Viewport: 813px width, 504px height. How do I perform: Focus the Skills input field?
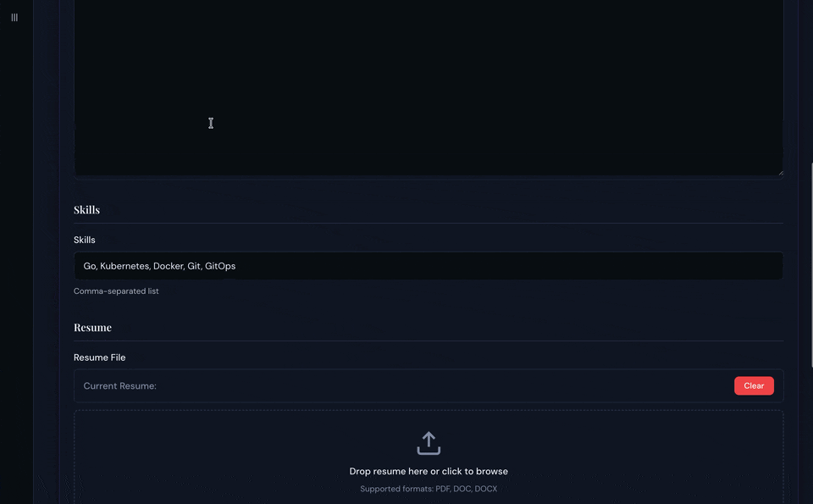429,266
